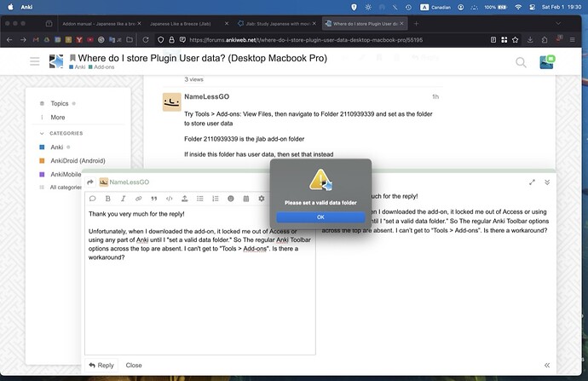
Task: Insert a hyperlink from the editor toolbar
Action: [x=138, y=199]
